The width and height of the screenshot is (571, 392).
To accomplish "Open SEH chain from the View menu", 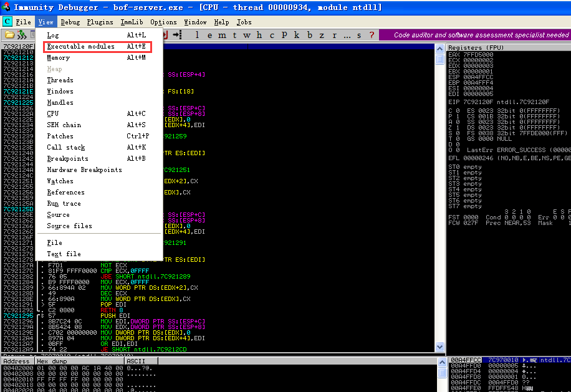I will pyautogui.click(x=99, y=125).
